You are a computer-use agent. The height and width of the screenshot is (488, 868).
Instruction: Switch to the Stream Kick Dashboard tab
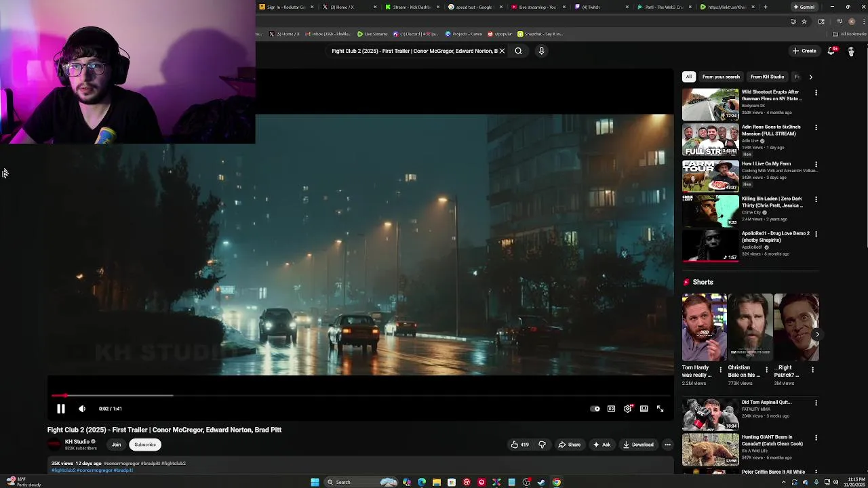click(408, 7)
